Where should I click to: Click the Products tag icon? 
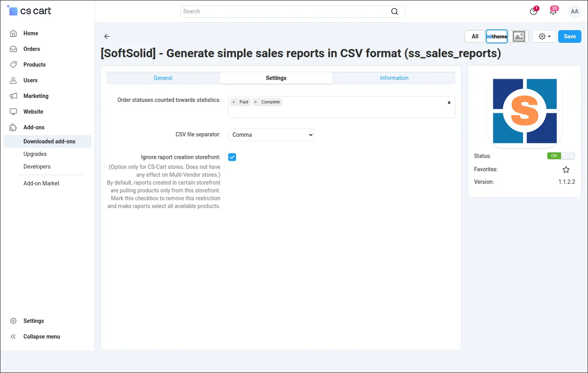coord(13,65)
